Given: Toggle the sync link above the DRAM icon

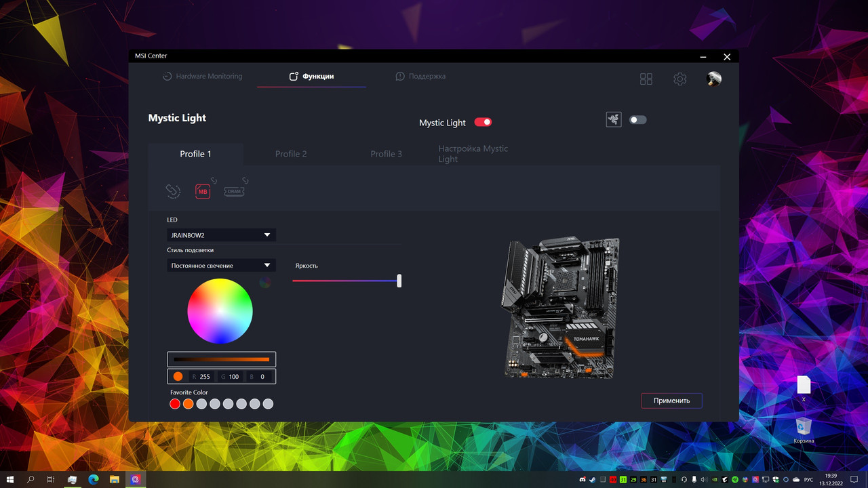Looking at the screenshot, I should pos(245,180).
